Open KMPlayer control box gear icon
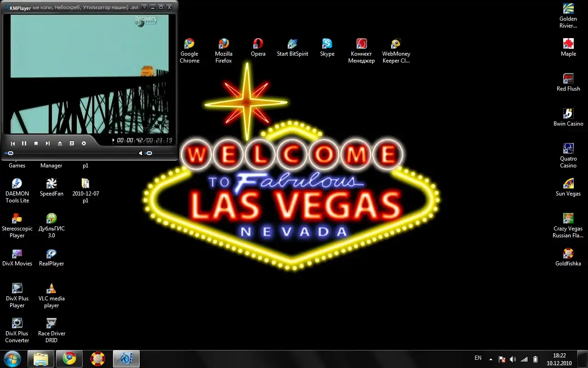This screenshot has width=588, height=368. (84, 144)
